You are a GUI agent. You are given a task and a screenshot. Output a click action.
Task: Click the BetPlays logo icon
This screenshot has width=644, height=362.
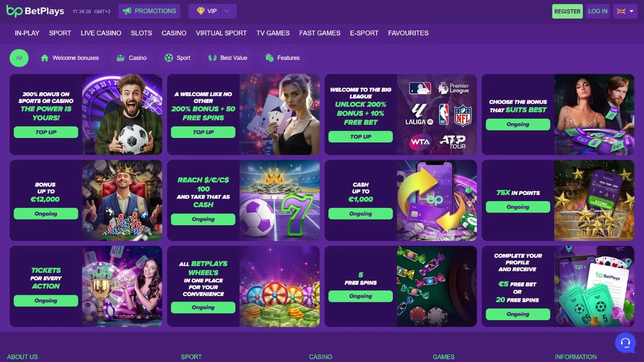click(x=14, y=11)
